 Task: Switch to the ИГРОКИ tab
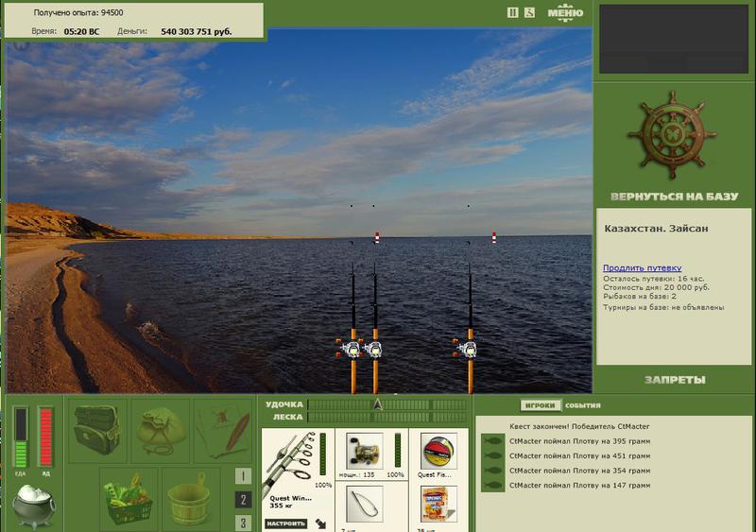click(x=541, y=405)
